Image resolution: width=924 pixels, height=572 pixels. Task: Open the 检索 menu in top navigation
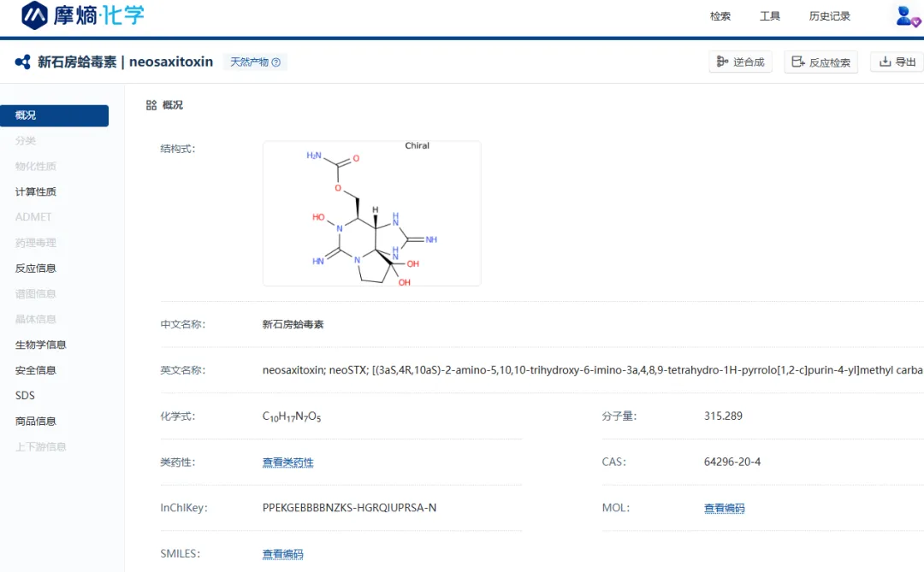pos(720,16)
